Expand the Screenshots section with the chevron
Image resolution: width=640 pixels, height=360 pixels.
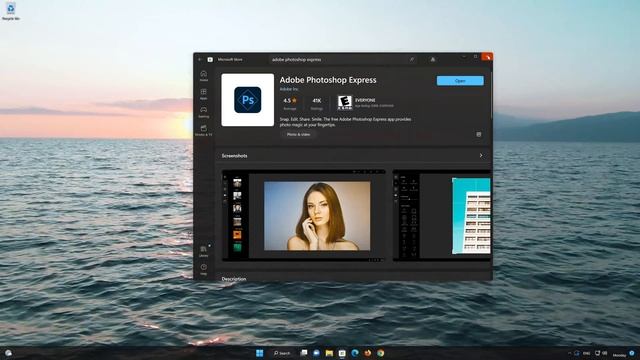481,156
